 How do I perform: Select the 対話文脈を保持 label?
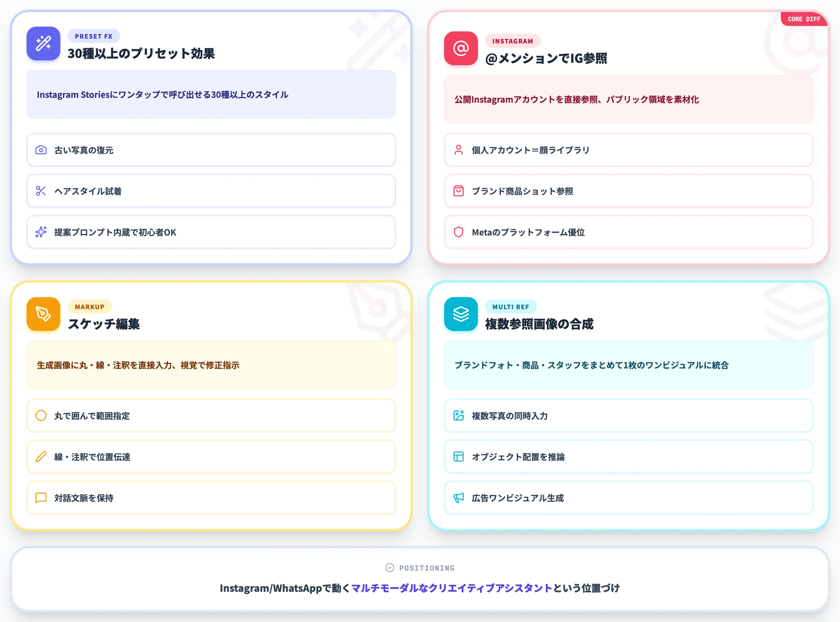84,498
